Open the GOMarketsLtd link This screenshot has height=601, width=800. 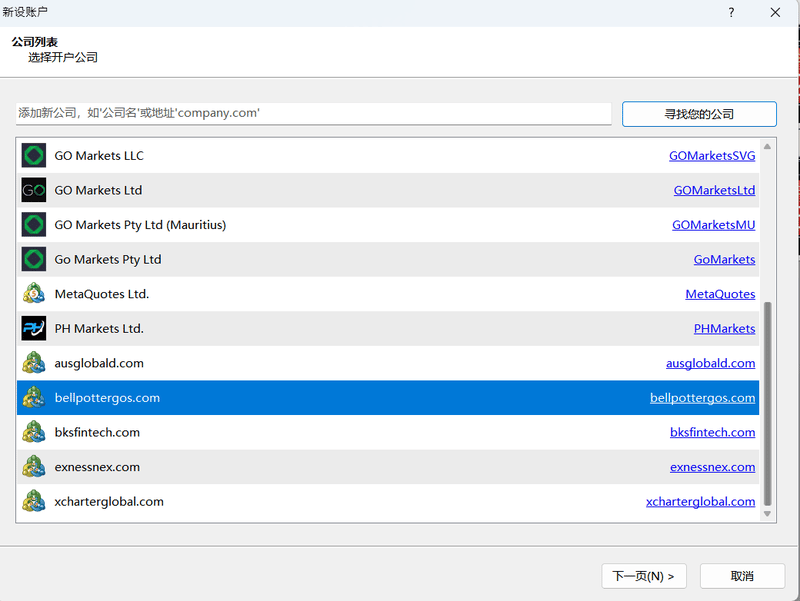click(714, 190)
